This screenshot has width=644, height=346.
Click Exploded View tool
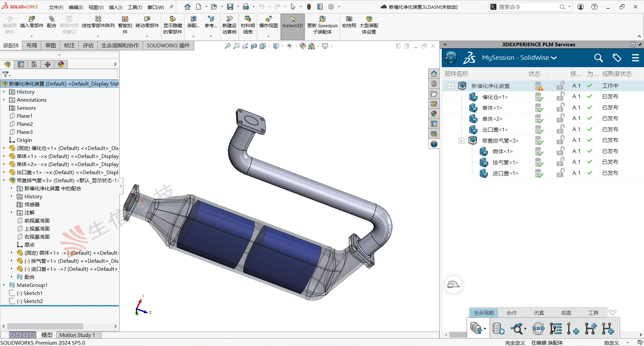pyautogui.click(x=268, y=22)
